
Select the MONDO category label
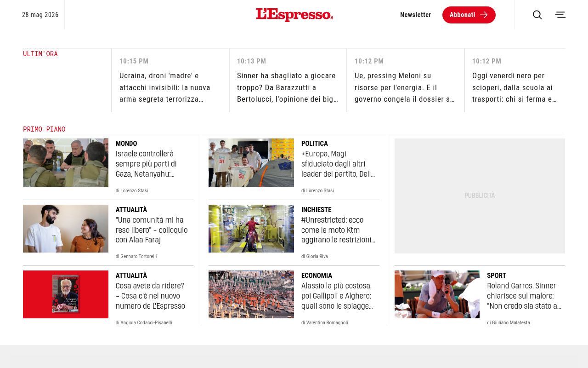(x=126, y=144)
